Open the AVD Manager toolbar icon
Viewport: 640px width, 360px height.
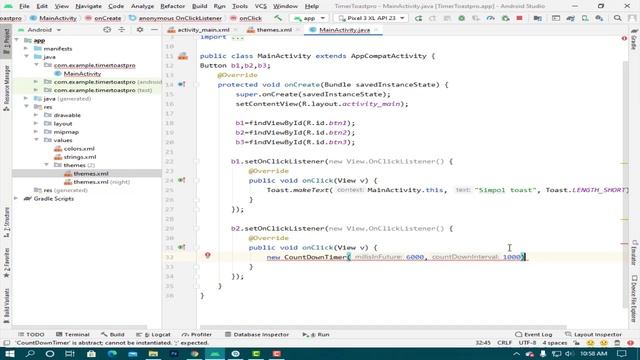585,18
